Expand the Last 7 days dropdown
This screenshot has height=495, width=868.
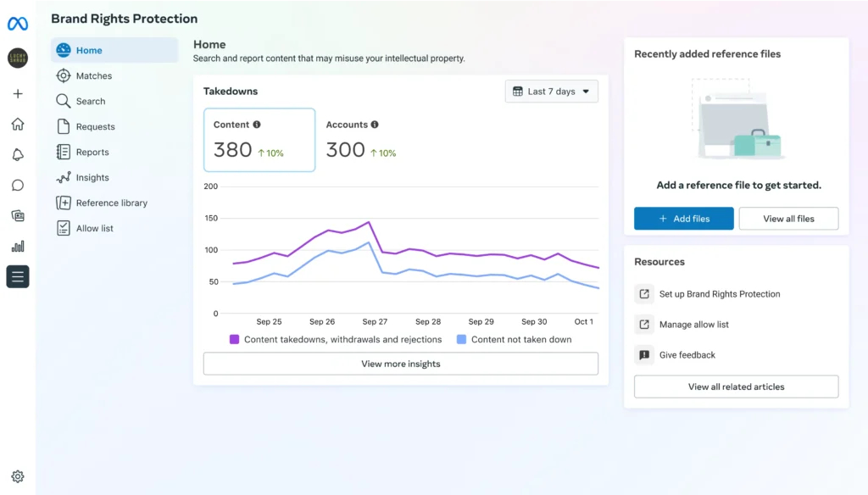click(x=552, y=92)
